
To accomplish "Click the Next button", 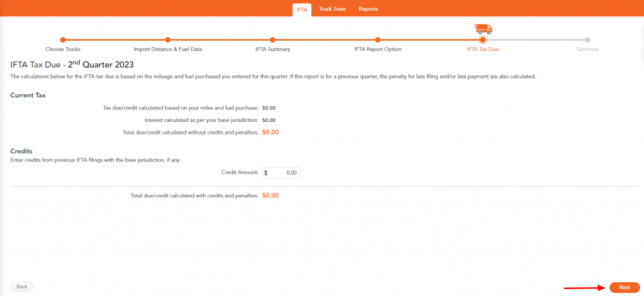I will tap(625, 287).
